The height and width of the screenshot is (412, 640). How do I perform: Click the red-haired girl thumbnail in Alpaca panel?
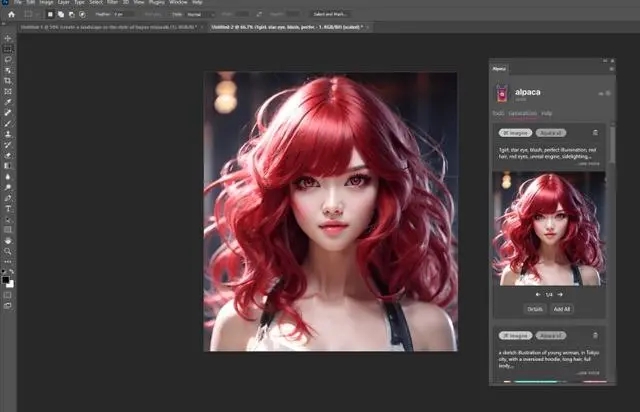pyautogui.click(x=549, y=229)
